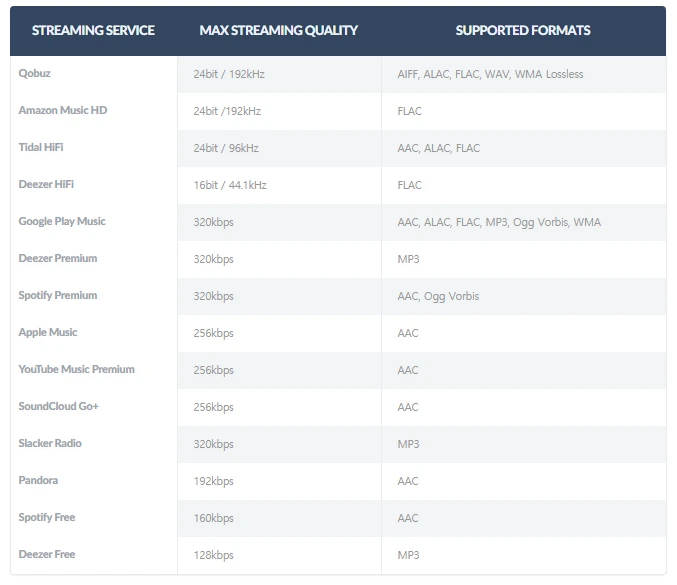Select the 24bit / 96kHz quality cell
The width and height of the screenshot is (677, 585).
click(x=226, y=148)
